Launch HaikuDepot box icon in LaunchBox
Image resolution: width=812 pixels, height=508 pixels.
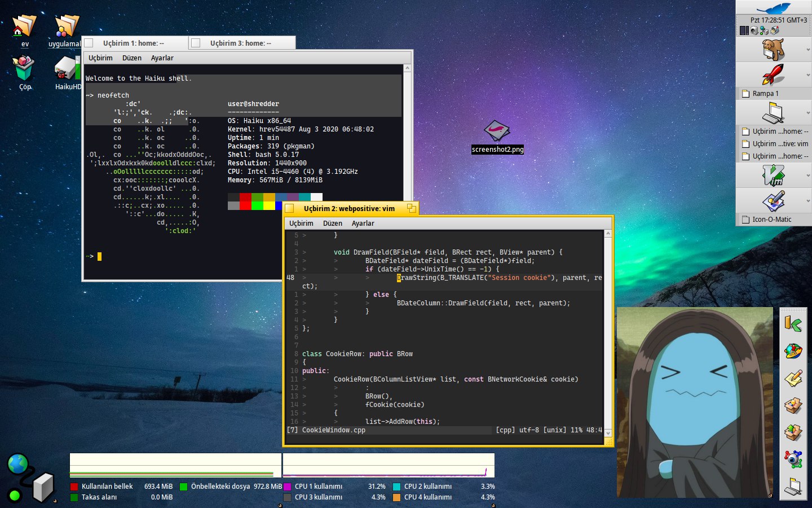click(793, 405)
